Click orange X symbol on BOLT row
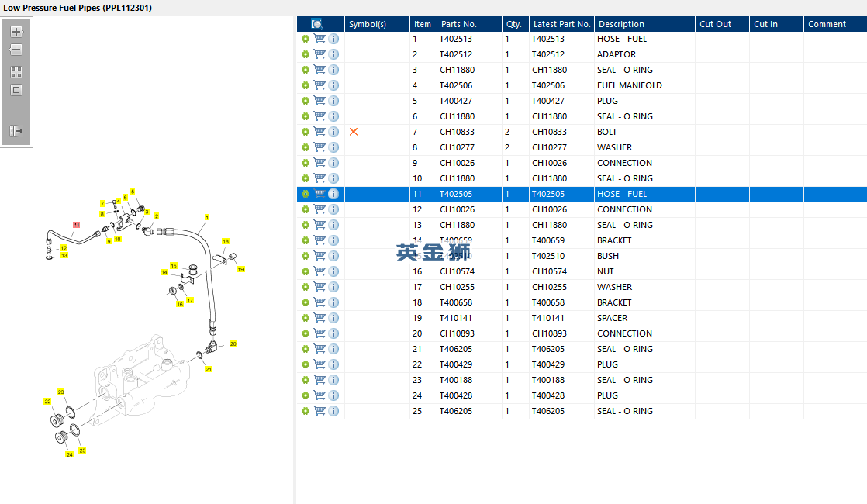Screen dimensions: 867x504 pyautogui.click(x=354, y=132)
